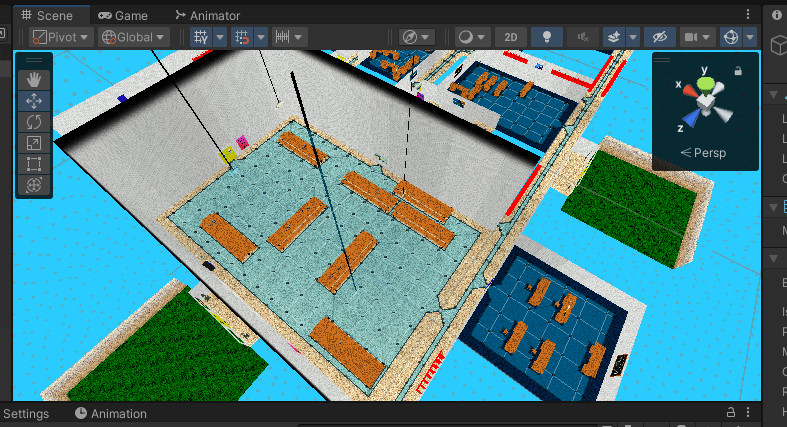Select the combined Transform tool
787x427 pixels.
[34, 185]
